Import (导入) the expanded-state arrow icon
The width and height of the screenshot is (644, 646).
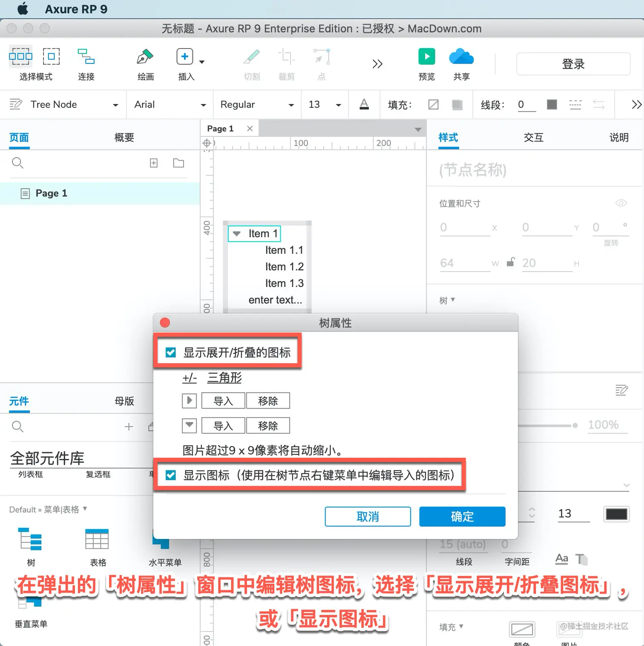tap(223, 426)
